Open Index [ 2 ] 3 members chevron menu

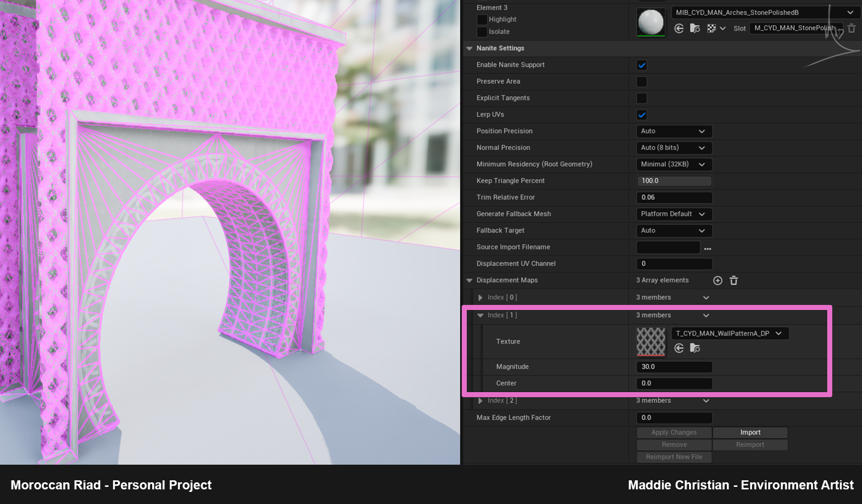[706, 401]
